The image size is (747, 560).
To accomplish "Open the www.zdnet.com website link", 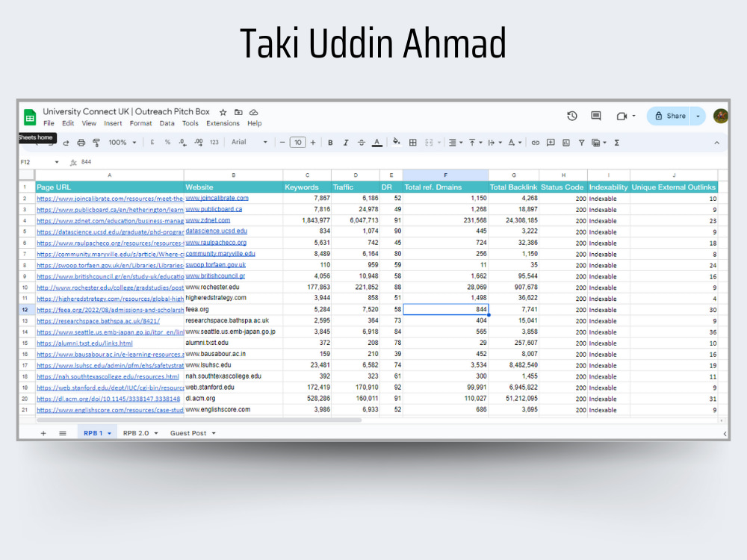I will coord(208,220).
